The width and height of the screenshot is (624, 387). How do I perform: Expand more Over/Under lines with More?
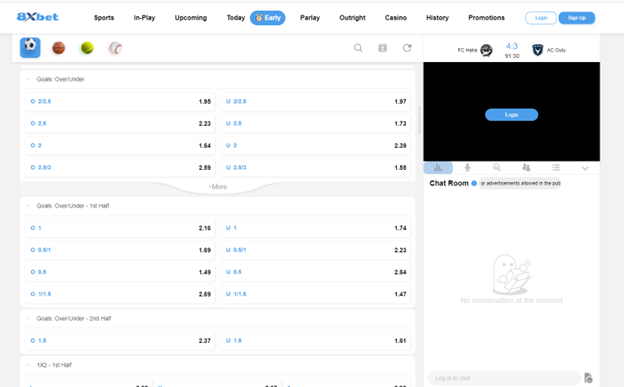click(x=218, y=187)
